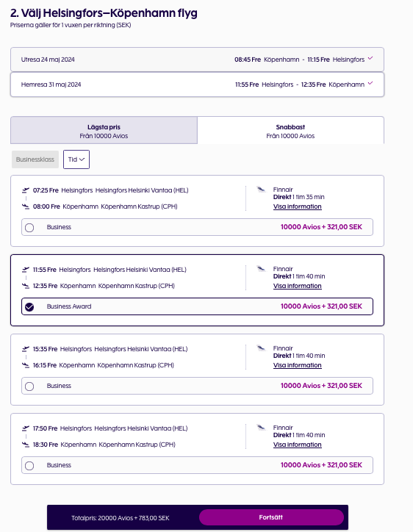413x532 pixels.
Task: Click Finnair logo on the 15:35 flight
Action: [261, 348]
